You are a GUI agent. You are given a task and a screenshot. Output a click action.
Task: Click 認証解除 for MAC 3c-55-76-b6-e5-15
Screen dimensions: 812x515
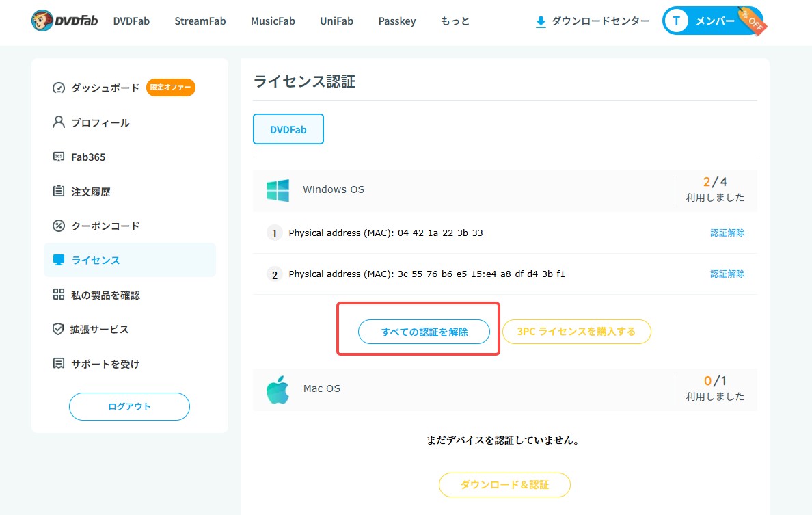click(x=727, y=274)
